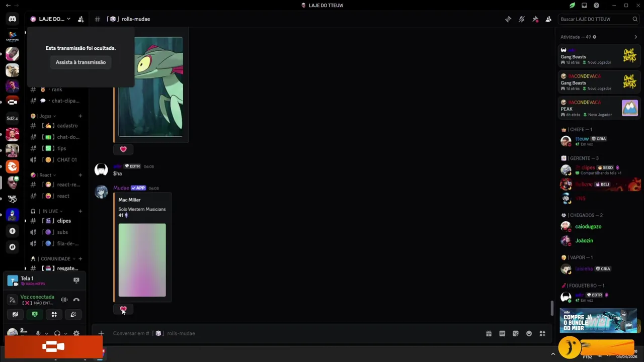Open emoji picker in message bar
Viewport: 644px width, 362px height.
click(x=529, y=333)
